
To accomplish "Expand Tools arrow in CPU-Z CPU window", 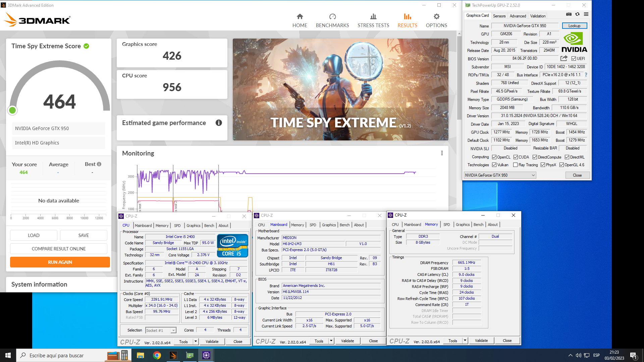I will coord(196,342).
